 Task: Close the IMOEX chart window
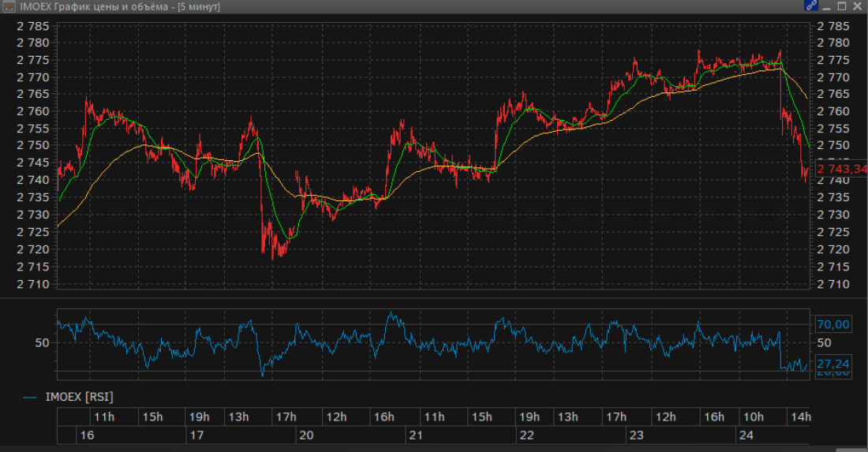point(857,6)
